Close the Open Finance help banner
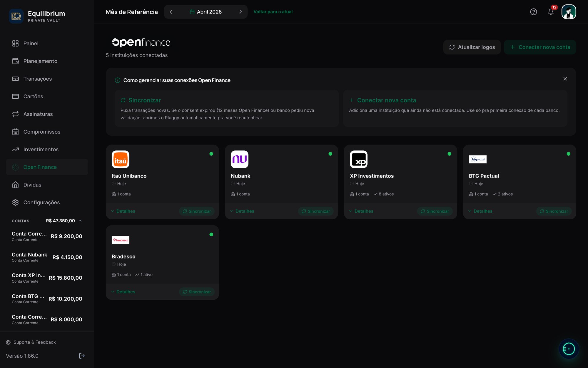588x368 pixels. pos(565,79)
